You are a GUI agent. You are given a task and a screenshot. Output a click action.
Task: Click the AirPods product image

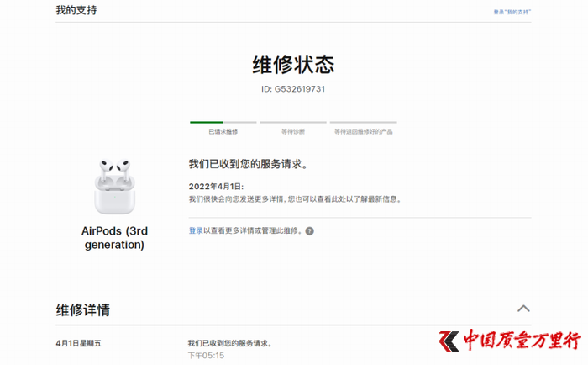(114, 187)
